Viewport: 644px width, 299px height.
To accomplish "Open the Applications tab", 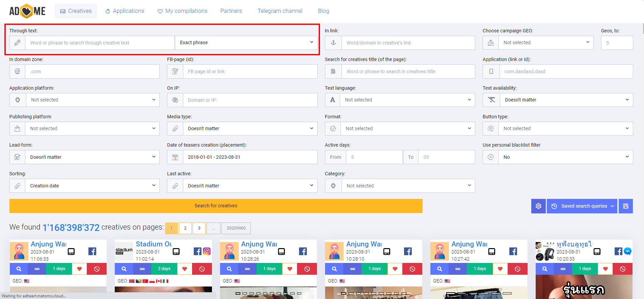I will (x=125, y=11).
